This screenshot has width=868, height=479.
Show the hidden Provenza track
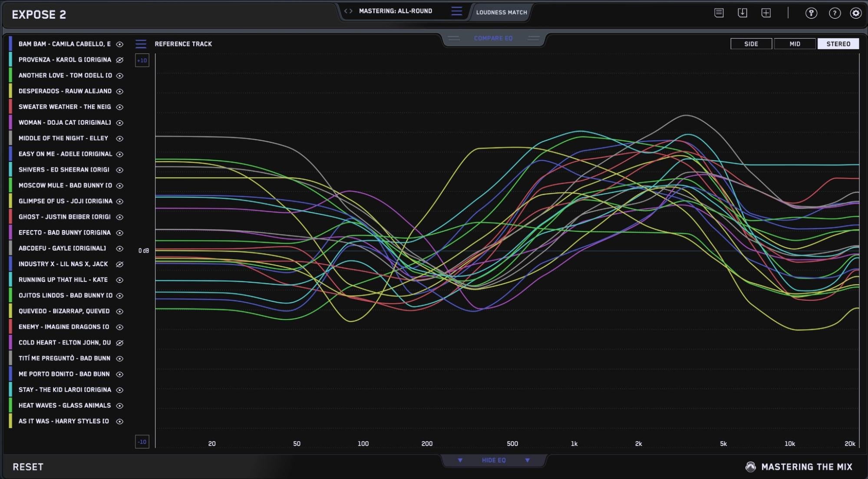[120, 60]
